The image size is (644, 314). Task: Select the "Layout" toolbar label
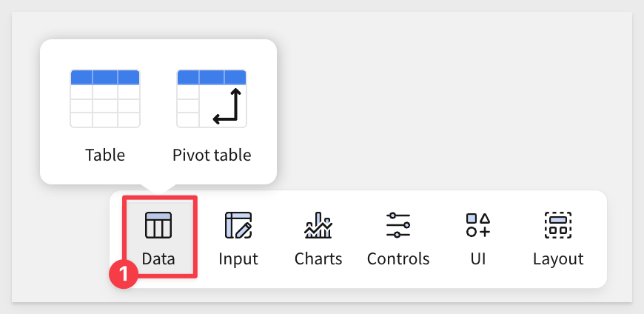click(558, 259)
